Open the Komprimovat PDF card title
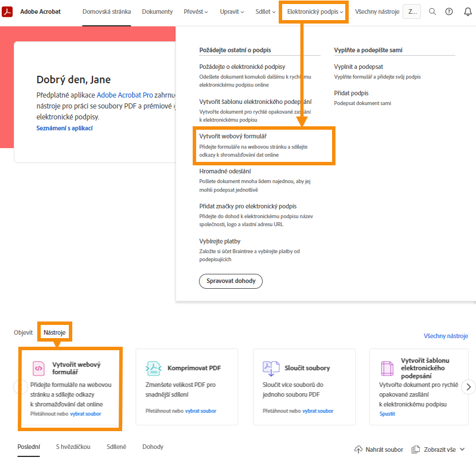The height and width of the screenshot is (465, 476). click(194, 368)
